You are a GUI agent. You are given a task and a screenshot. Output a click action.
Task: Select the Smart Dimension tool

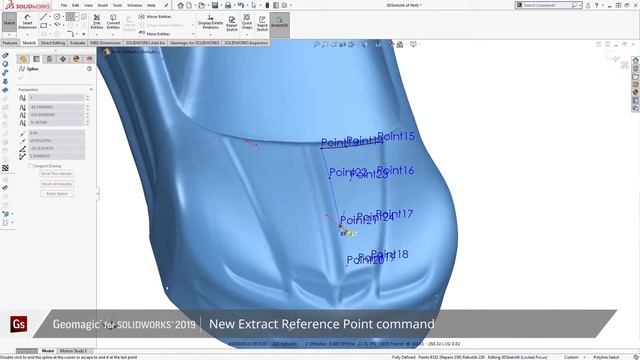click(27, 22)
